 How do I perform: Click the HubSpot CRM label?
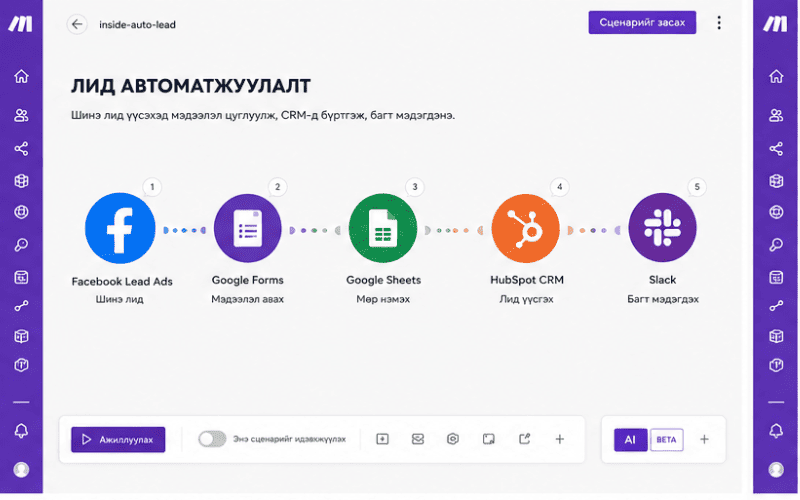tap(527, 280)
